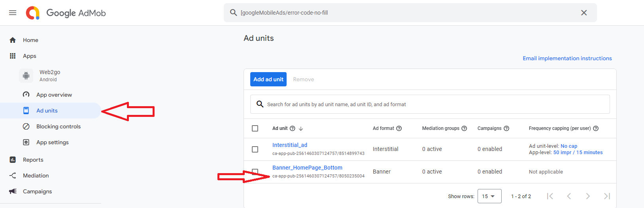
Task: Check the Interstitial_ad row checkbox
Action: (x=255, y=149)
